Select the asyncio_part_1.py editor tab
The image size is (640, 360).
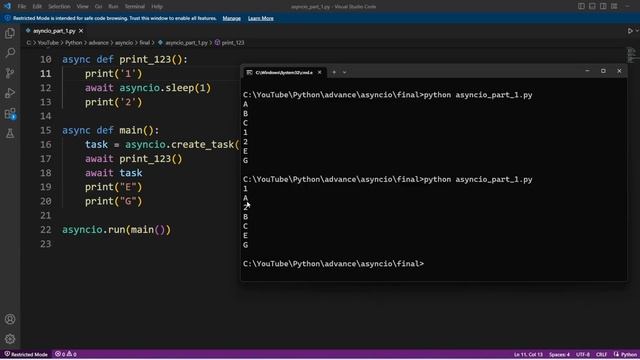[54, 31]
